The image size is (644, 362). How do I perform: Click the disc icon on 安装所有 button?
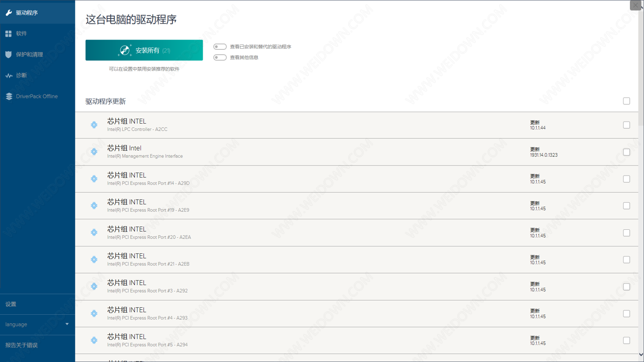(x=125, y=50)
